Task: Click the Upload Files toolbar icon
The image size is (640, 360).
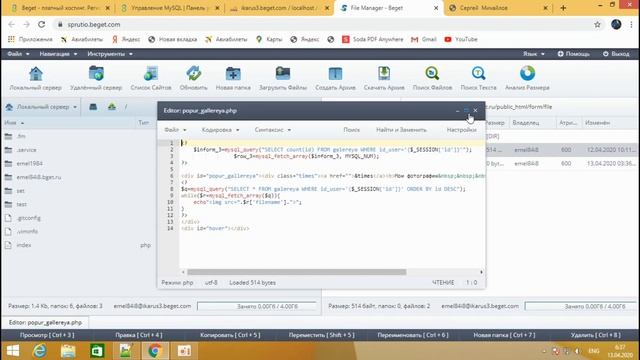Action: (283, 78)
